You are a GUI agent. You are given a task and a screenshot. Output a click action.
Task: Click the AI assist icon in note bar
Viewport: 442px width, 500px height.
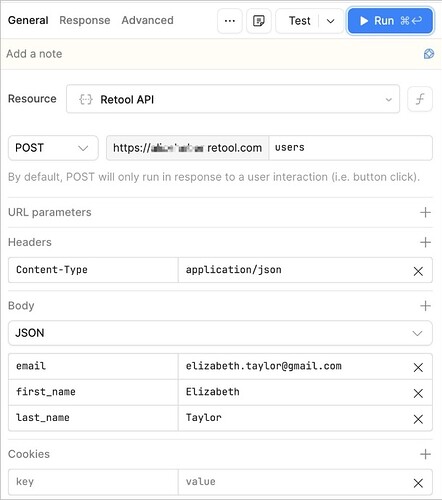point(429,54)
